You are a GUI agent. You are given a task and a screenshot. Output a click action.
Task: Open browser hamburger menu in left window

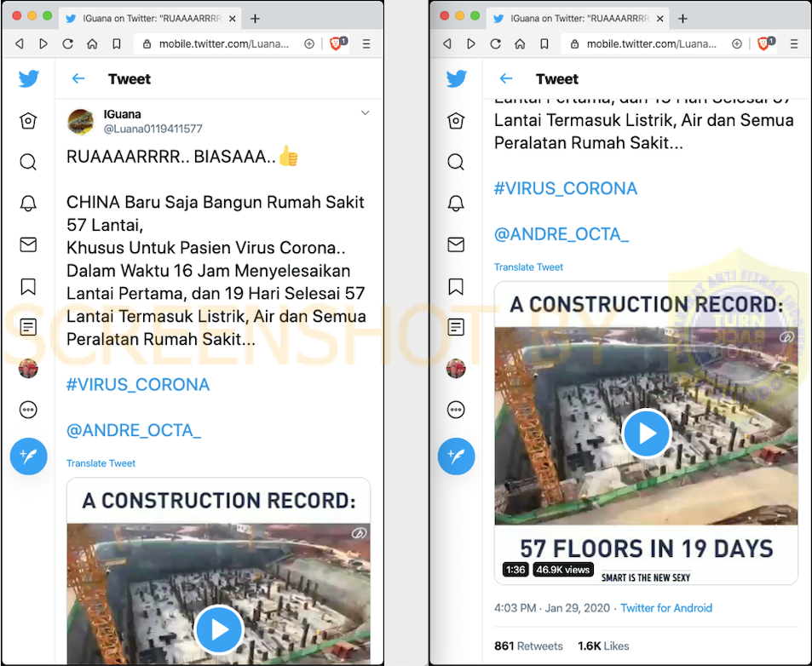pos(366,44)
